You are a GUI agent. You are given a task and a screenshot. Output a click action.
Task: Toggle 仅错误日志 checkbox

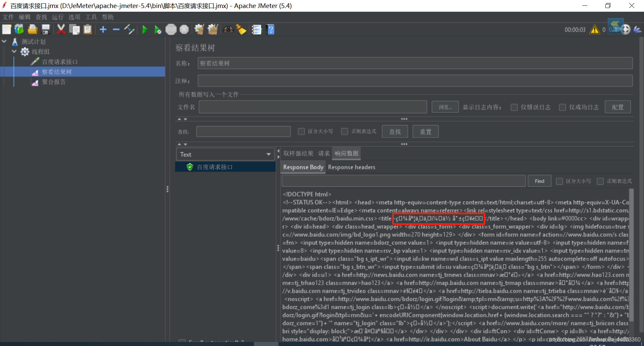[x=514, y=107]
